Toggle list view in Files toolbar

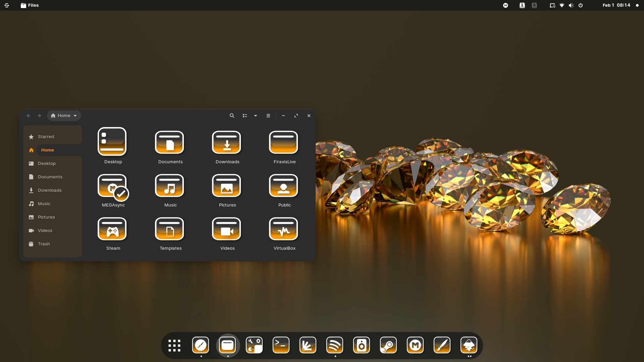coord(245,116)
